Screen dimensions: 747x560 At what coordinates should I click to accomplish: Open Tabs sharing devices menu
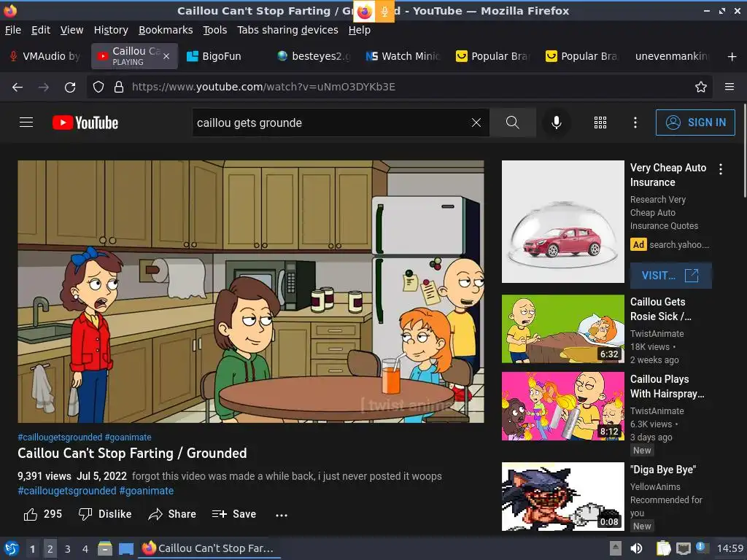(287, 30)
